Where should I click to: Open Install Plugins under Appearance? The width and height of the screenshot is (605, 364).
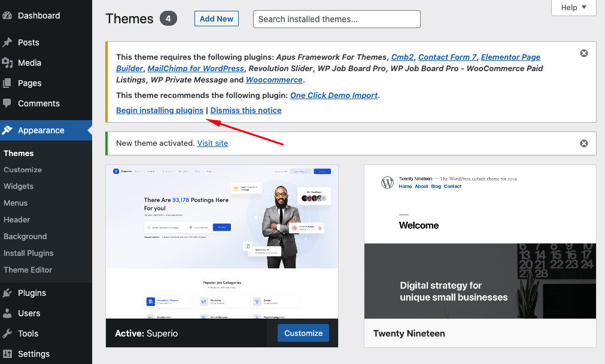click(x=28, y=253)
